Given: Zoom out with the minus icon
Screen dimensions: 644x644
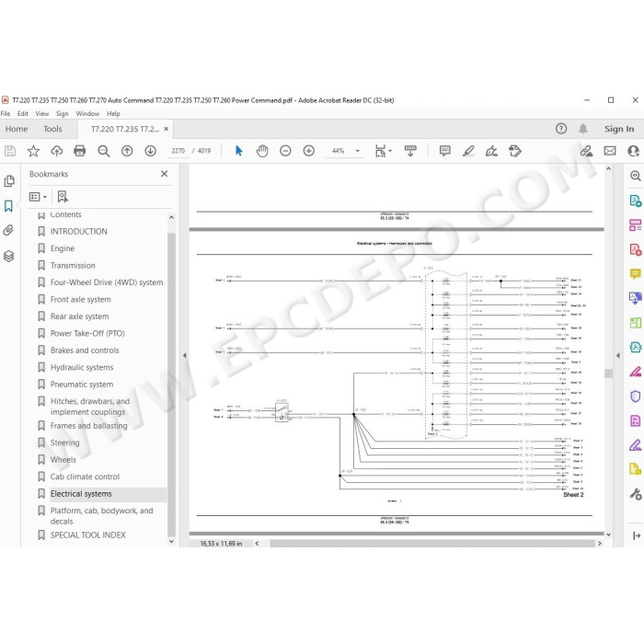Looking at the screenshot, I should [x=285, y=151].
